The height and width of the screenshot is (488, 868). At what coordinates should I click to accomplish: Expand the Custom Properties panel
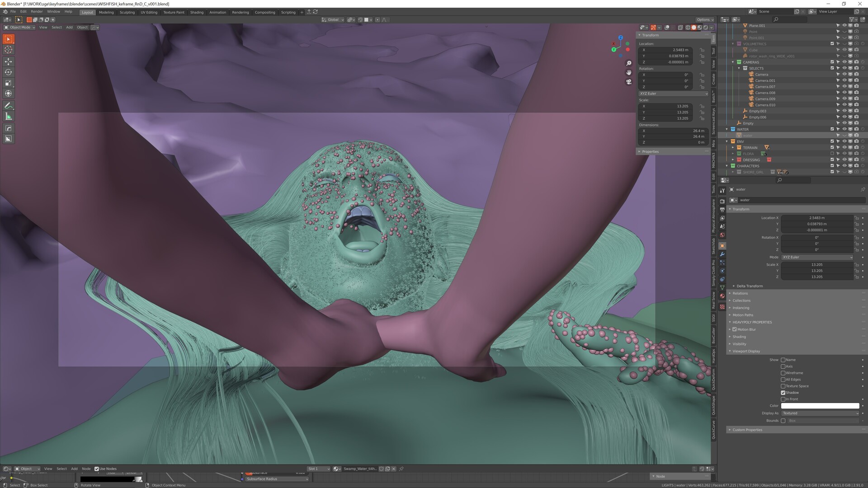[747, 430]
